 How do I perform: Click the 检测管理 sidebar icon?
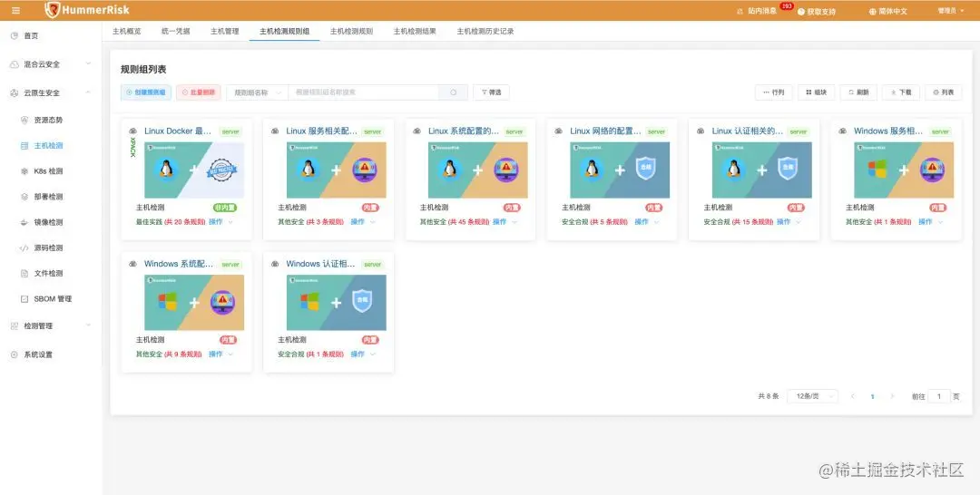tap(15, 325)
